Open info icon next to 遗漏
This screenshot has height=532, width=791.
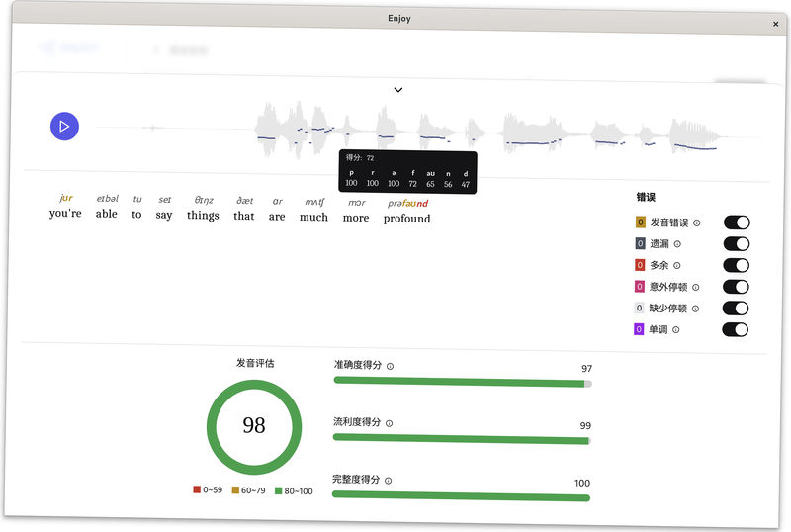[x=677, y=244]
